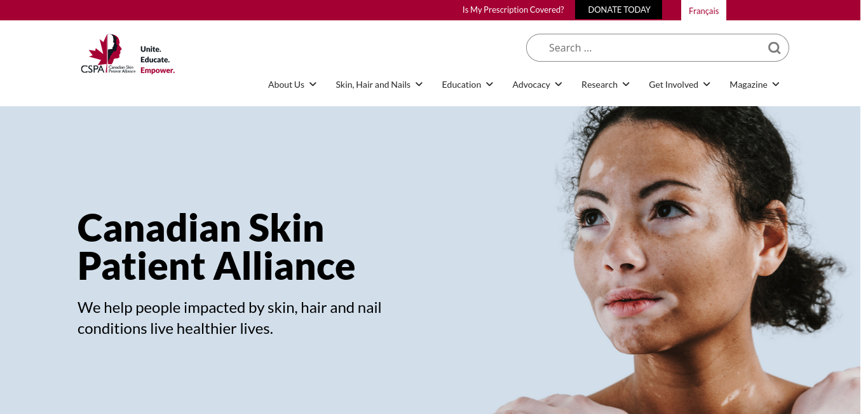Expand the Get Involved chevron arrow
The height and width of the screenshot is (414, 868).
pyautogui.click(x=707, y=85)
